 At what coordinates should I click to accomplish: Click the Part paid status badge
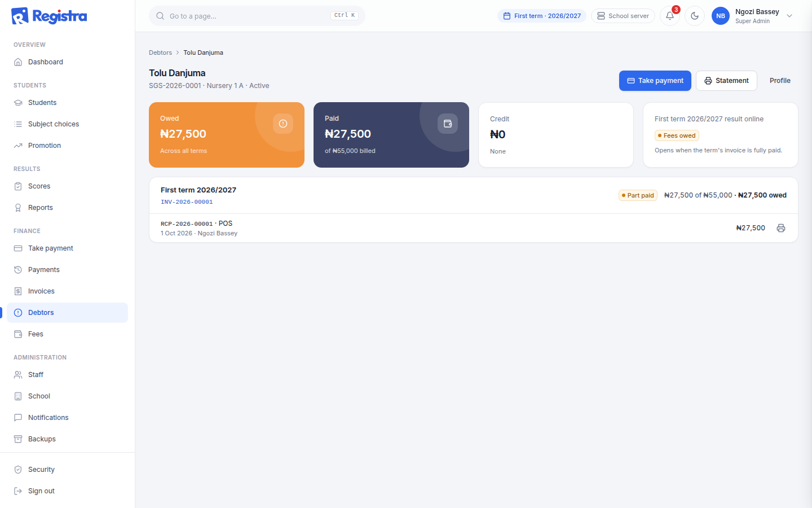point(638,195)
